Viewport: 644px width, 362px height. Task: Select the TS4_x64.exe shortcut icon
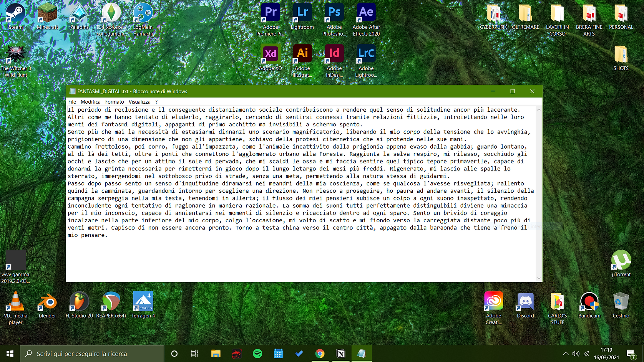point(111,19)
